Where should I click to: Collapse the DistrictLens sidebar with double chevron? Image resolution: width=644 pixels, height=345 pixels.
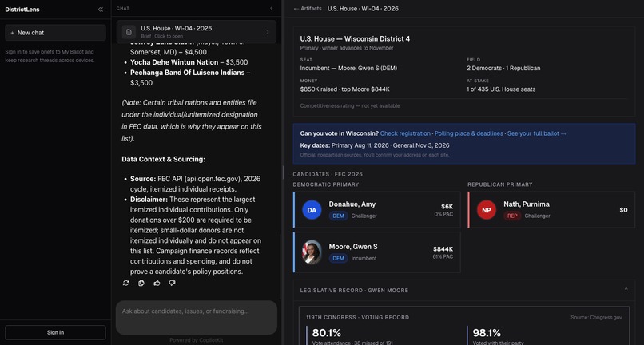point(100,10)
